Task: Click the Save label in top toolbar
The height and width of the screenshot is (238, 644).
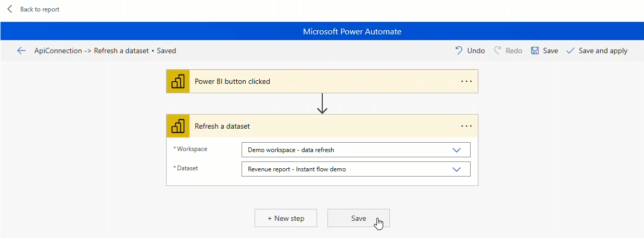Action: [550, 51]
